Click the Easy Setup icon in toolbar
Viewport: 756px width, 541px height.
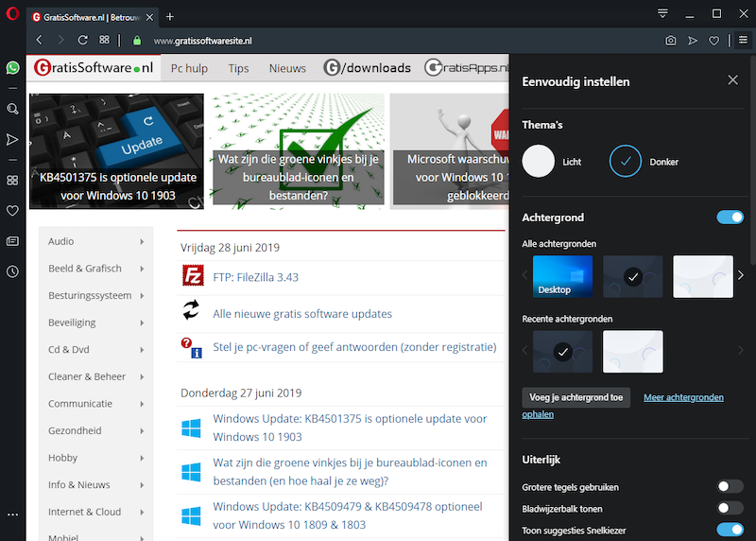click(742, 41)
